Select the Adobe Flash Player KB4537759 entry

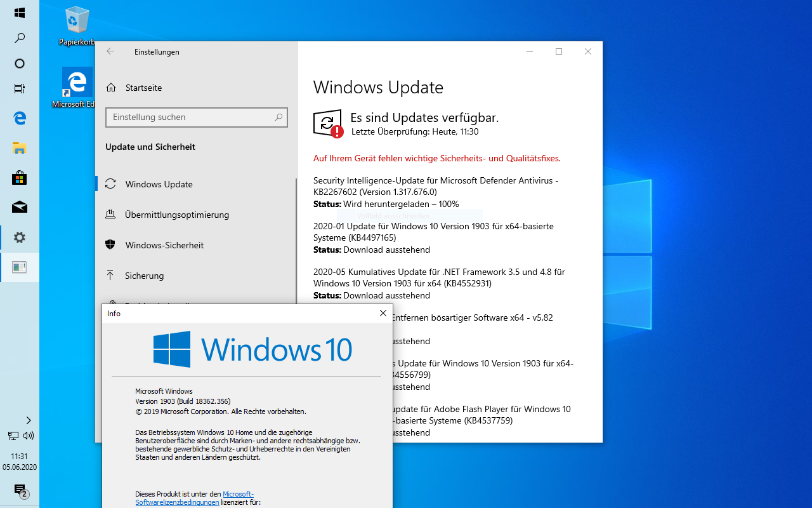[x=481, y=421]
